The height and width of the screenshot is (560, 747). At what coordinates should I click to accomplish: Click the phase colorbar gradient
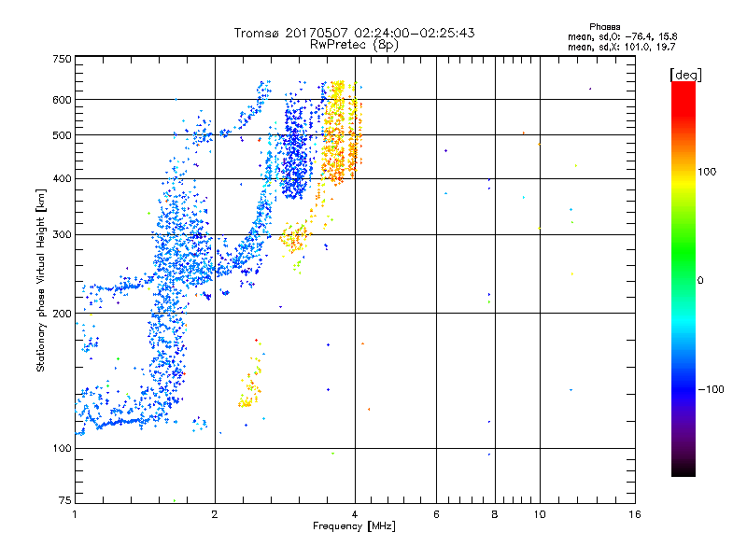[x=684, y=279]
